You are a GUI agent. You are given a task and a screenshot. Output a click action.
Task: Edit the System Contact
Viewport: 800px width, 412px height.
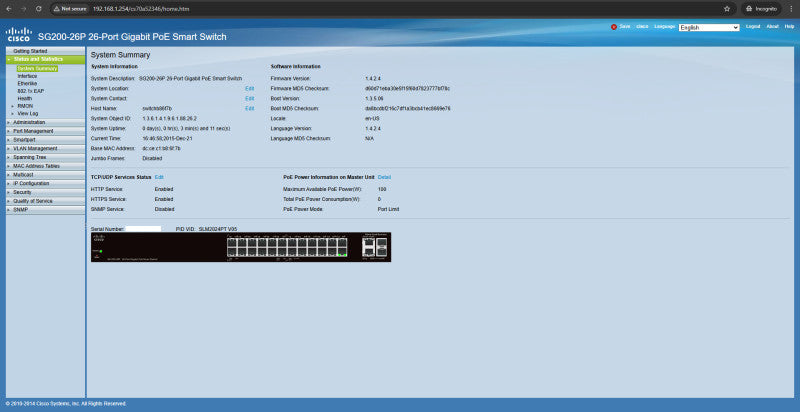click(x=249, y=98)
